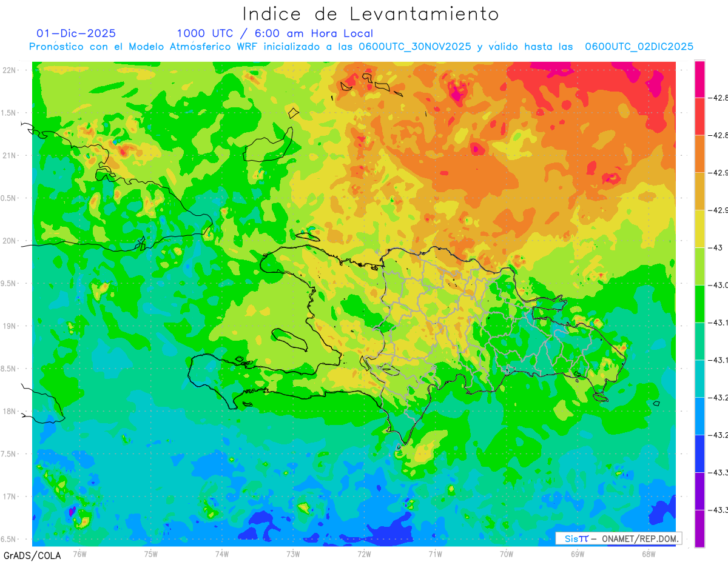Select the light blue colorbar swatch
This screenshot has width=728, height=562.
(x=699, y=416)
